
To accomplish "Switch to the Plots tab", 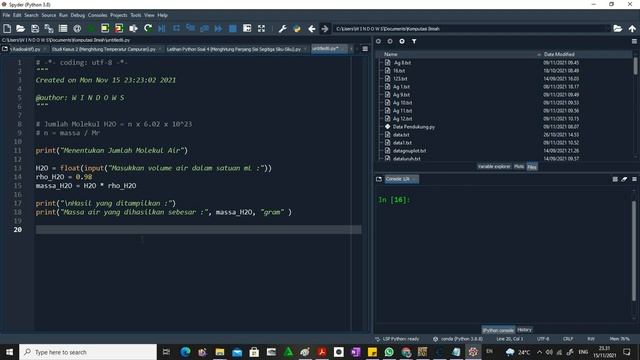I will tap(519, 167).
